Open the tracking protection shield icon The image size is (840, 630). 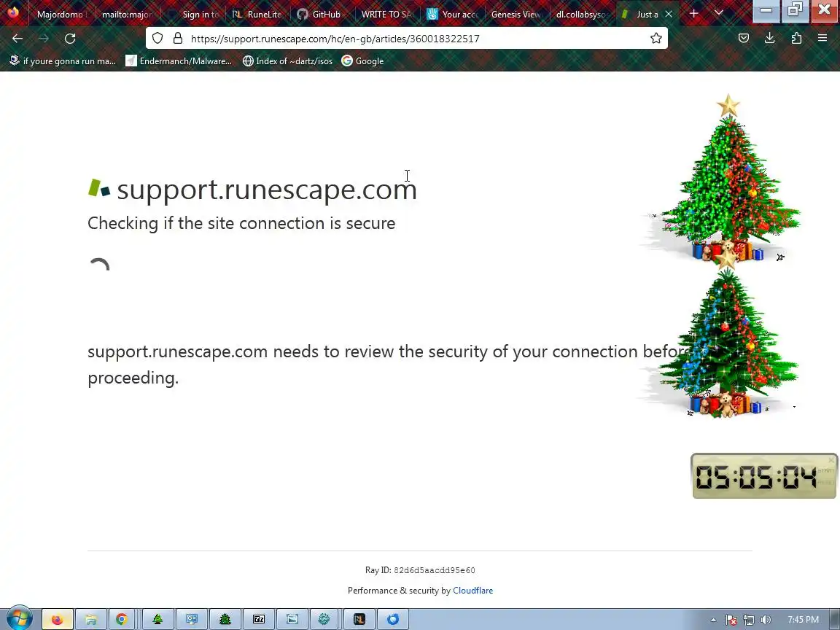pyautogui.click(x=157, y=38)
